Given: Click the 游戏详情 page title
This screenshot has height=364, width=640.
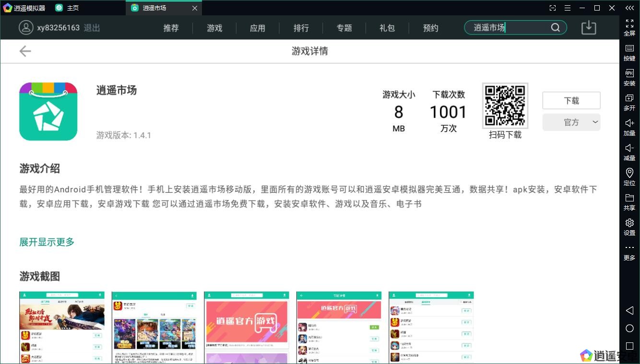Looking at the screenshot, I should (x=310, y=51).
